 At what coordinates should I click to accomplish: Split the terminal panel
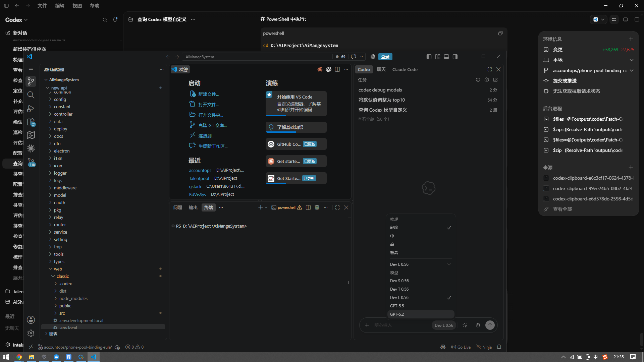[308, 207]
